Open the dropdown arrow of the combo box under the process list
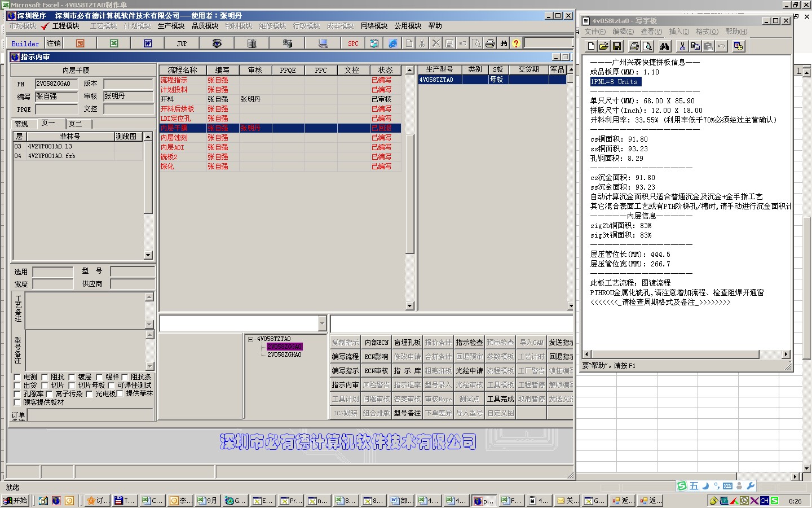Viewport: 812px width, 508px height. (322, 323)
